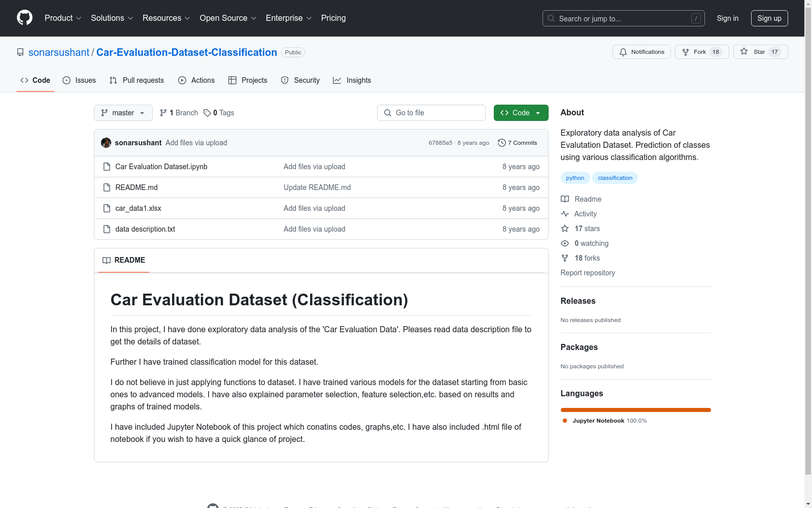Image resolution: width=812 pixels, height=508 pixels.
Task: Click file icon next to Car Evaluation Dataset.ipynb
Action: (107, 167)
